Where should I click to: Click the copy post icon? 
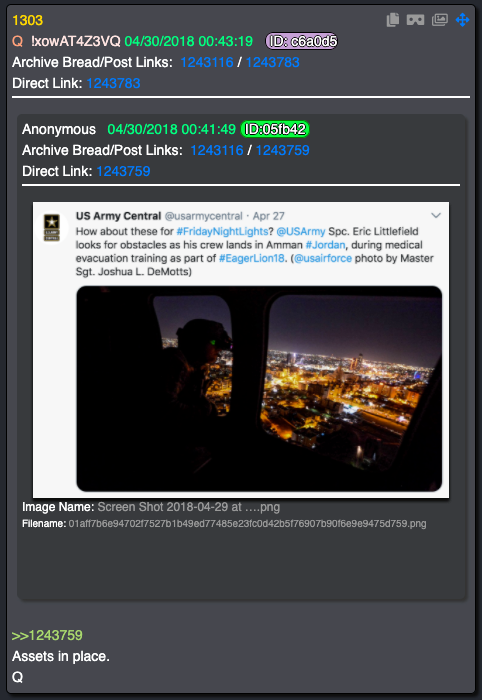click(393, 20)
